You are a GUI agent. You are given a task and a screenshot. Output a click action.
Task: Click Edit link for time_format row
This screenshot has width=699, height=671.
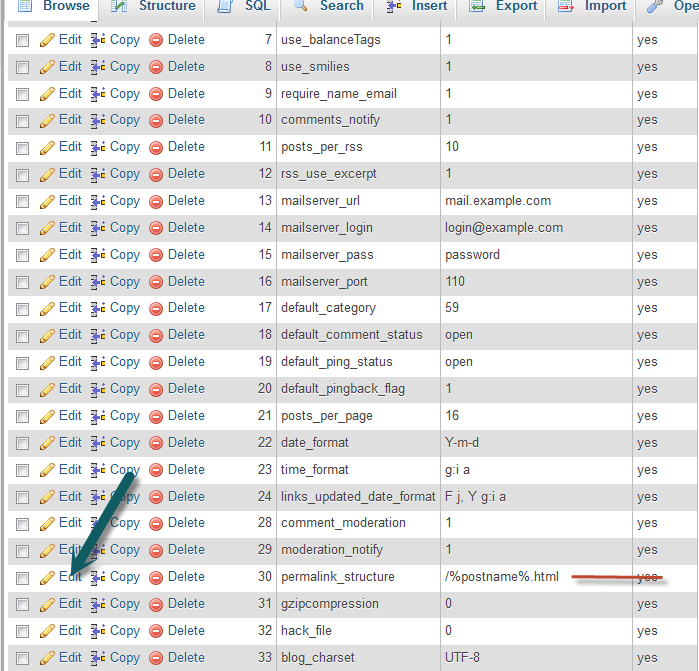[x=70, y=469]
